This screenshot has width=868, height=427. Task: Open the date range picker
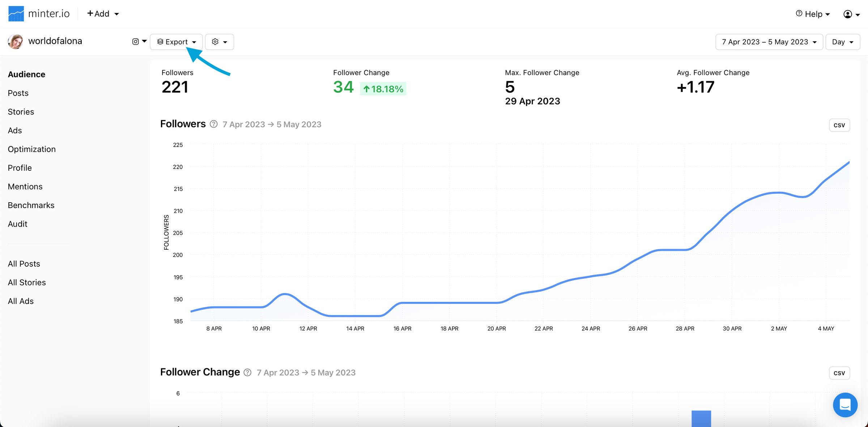tap(769, 42)
